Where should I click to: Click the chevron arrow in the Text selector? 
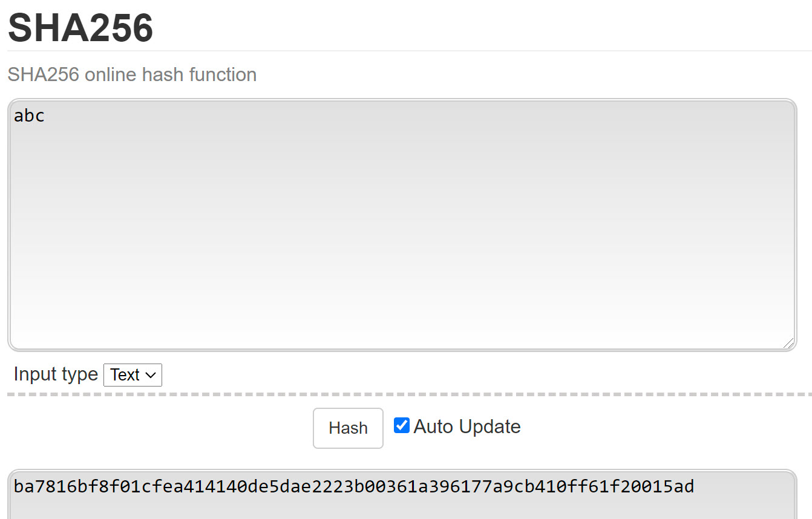[x=151, y=376]
